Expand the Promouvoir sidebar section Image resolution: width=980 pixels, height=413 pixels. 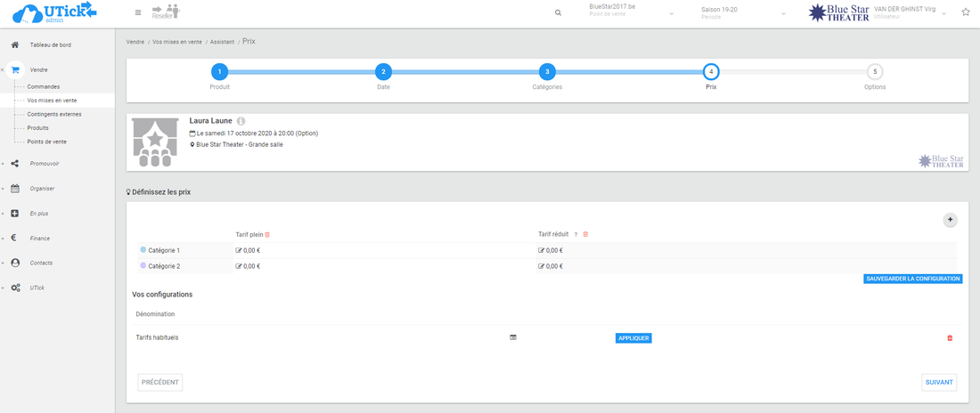[44, 164]
